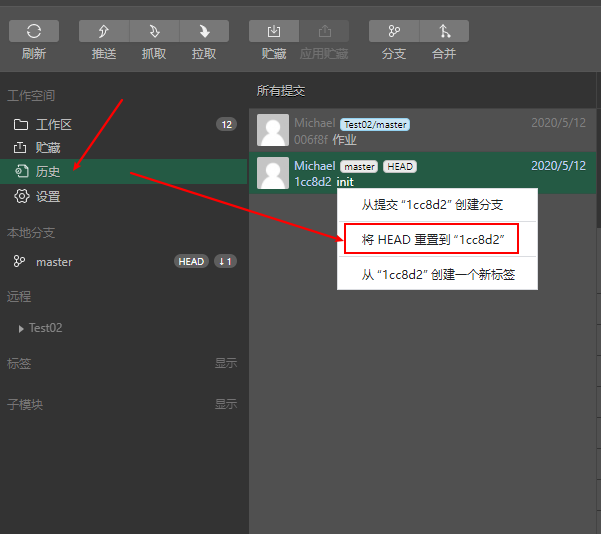The image size is (601, 534).
Task: Select 历史 history in the sidebar
Action: point(48,172)
